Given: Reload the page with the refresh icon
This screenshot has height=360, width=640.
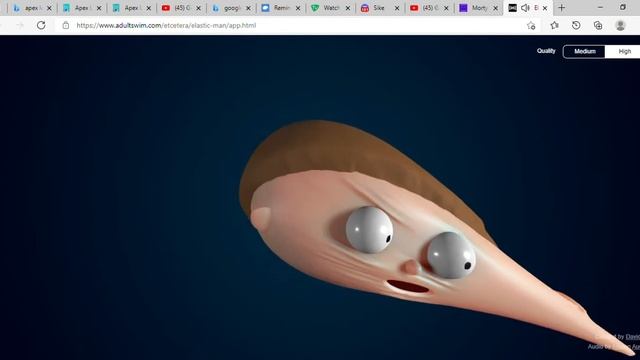Looking at the screenshot, I should 41,25.
